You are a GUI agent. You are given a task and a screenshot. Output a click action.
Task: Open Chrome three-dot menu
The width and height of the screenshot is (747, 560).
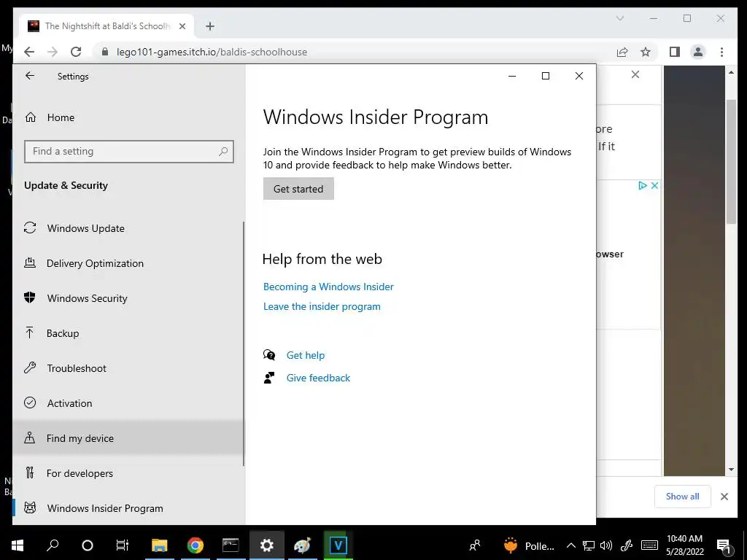[x=721, y=52]
